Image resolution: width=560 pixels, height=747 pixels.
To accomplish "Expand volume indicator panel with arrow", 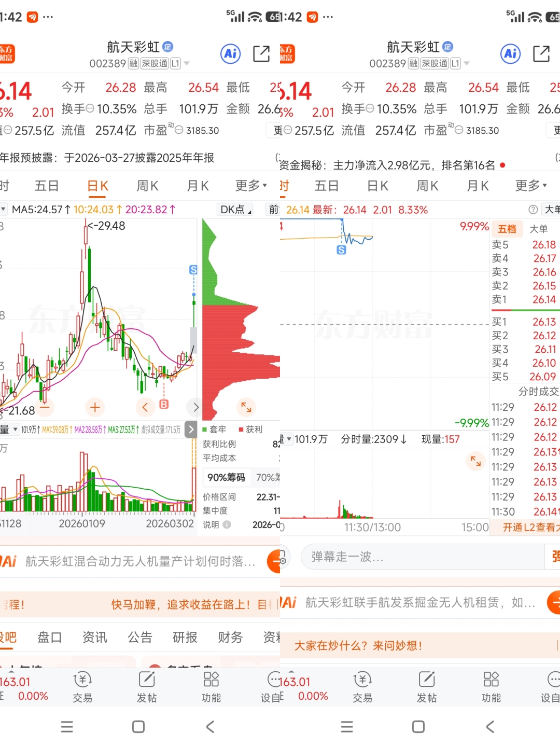I will pyautogui.click(x=191, y=430).
